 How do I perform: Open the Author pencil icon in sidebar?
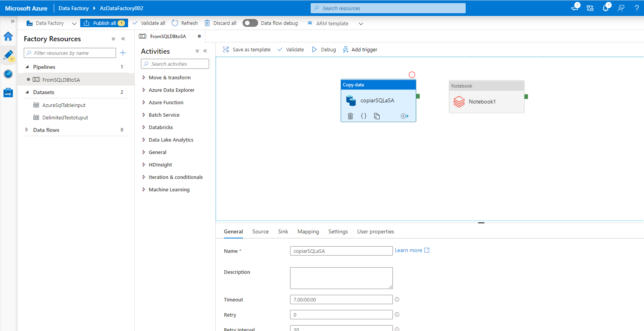click(x=8, y=55)
